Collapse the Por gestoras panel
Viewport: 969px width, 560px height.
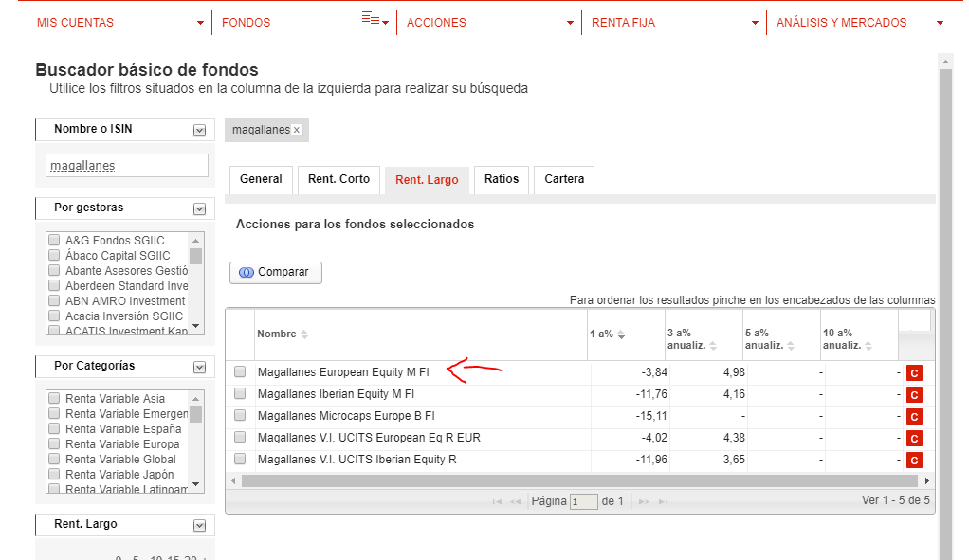199,209
